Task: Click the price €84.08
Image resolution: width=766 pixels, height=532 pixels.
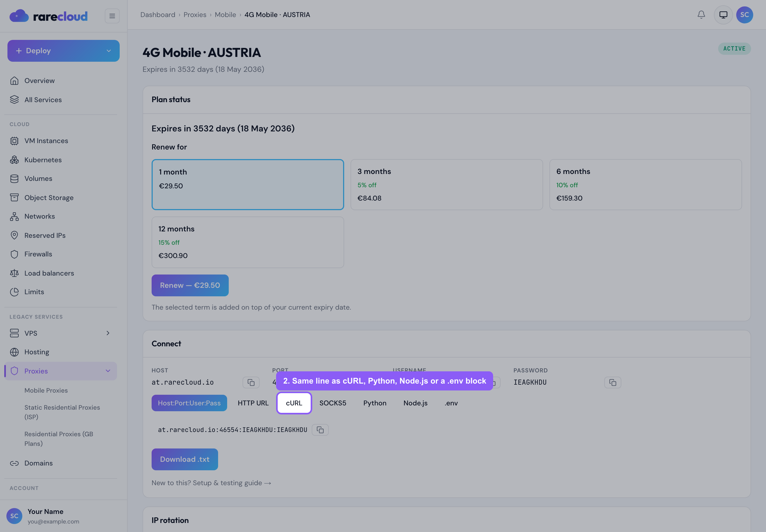Action: [369, 198]
